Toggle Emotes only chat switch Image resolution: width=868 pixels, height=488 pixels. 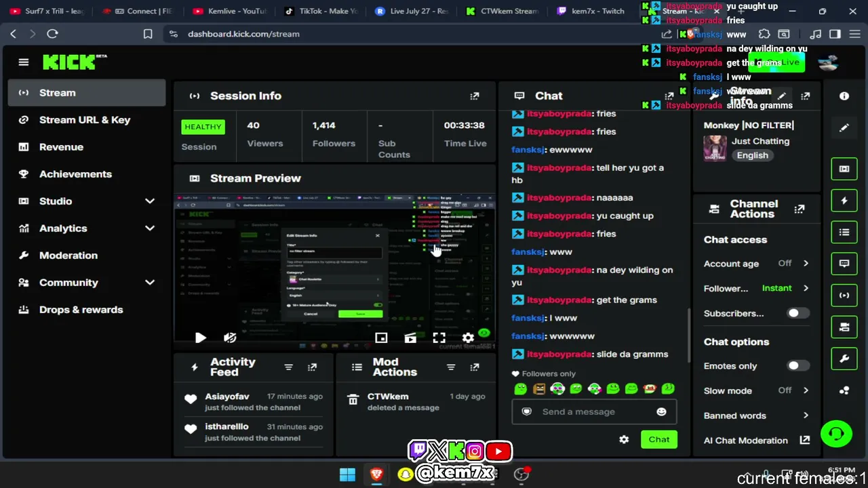[x=797, y=366]
